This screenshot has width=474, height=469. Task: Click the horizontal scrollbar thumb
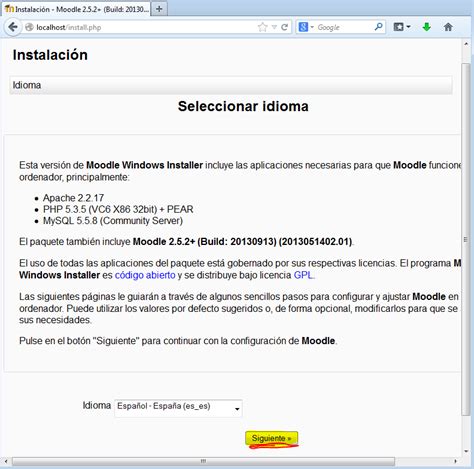203,461
